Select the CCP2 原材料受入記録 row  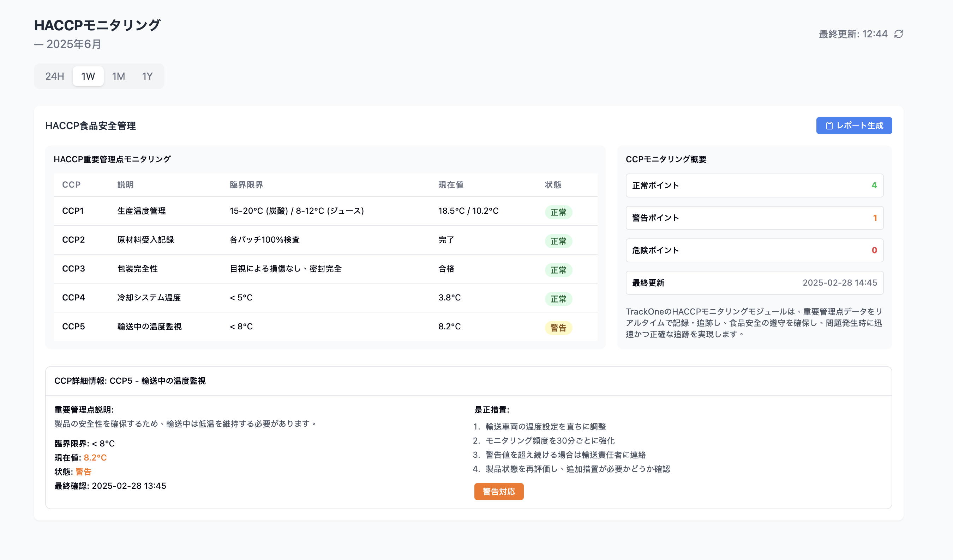(x=325, y=240)
